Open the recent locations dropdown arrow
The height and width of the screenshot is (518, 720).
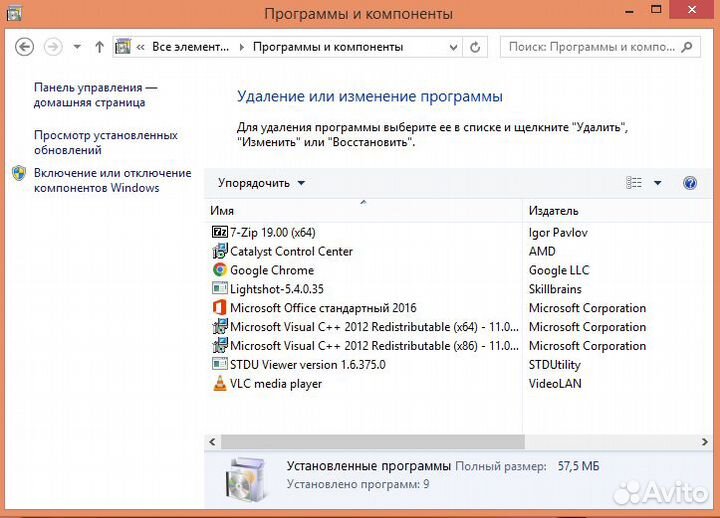click(77, 47)
